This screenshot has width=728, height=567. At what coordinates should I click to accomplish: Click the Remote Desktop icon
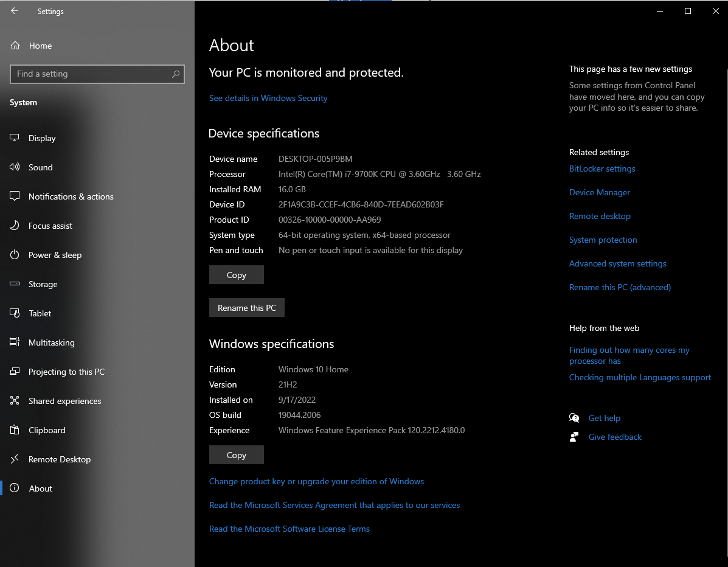pos(15,459)
